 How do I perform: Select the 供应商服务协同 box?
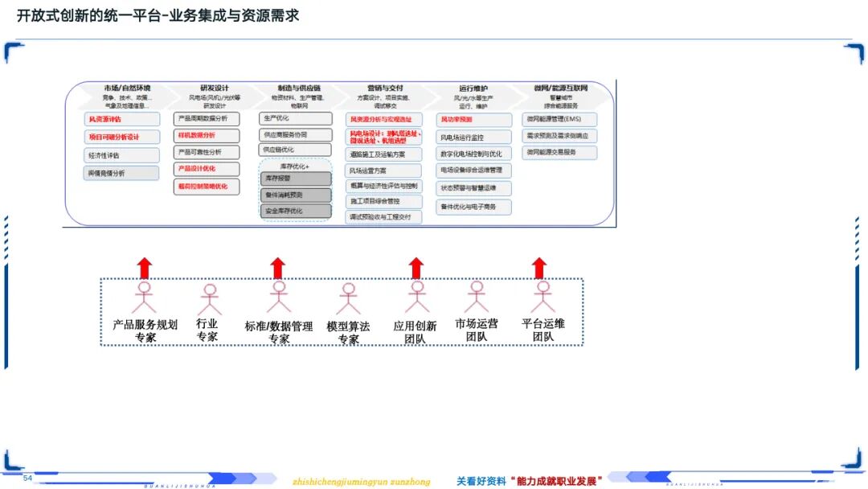point(296,134)
